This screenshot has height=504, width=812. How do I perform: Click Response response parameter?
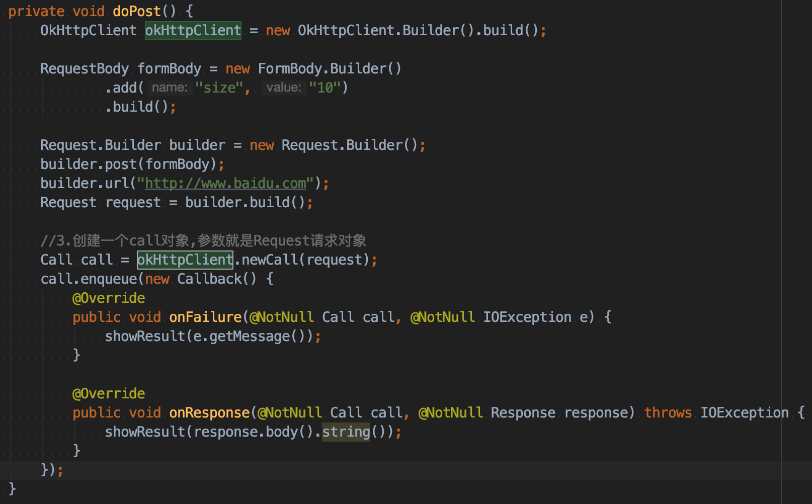(x=559, y=412)
